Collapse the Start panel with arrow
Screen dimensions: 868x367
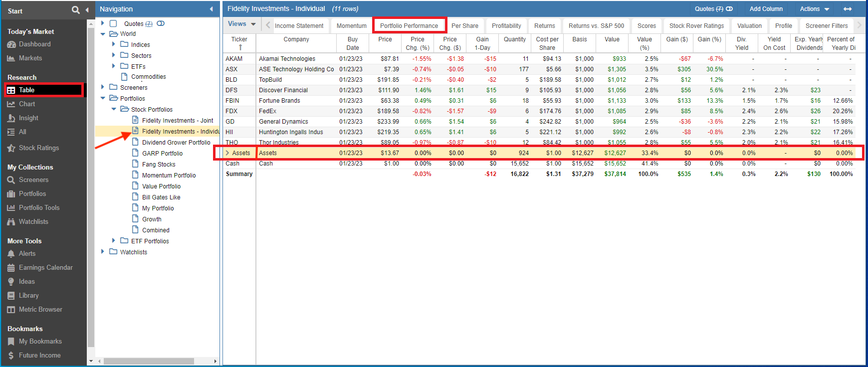(x=87, y=10)
